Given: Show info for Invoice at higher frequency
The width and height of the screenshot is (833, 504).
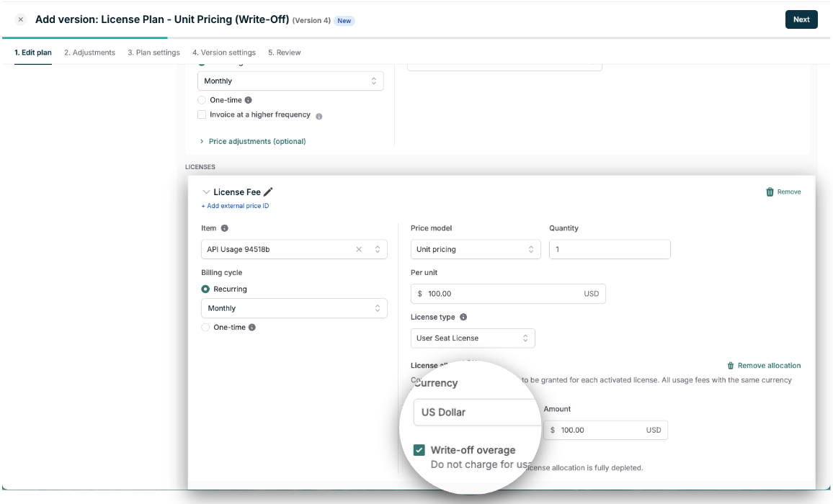Looking at the screenshot, I should (x=318, y=117).
